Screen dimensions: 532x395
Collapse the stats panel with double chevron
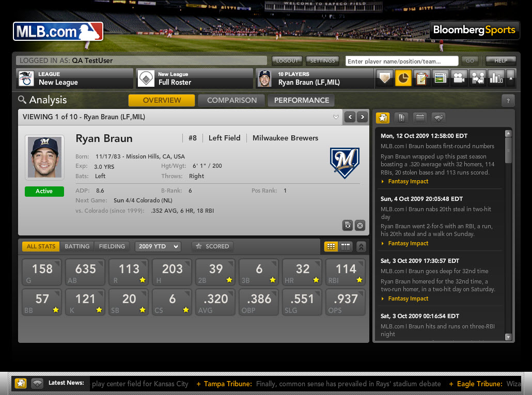[x=361, y=246]
